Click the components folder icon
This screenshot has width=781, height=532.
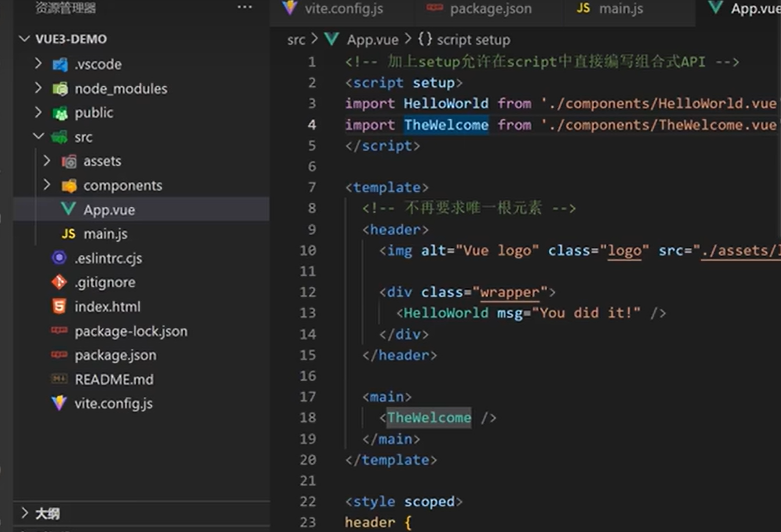pyautogui.click(x=69, y=186)
